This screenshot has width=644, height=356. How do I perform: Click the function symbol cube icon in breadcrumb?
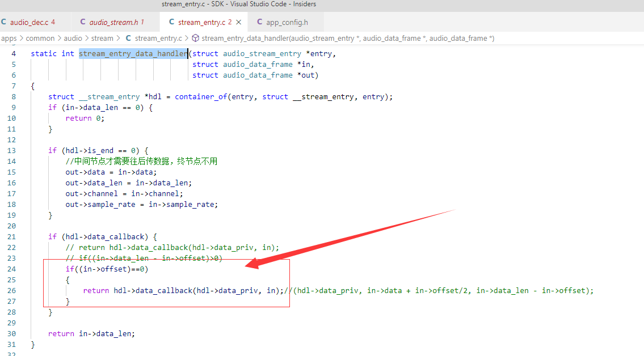196,38
